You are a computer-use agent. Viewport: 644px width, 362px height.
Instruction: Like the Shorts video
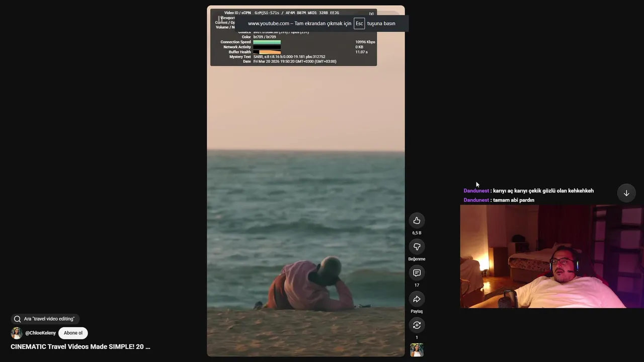click(x=417, y=220)
